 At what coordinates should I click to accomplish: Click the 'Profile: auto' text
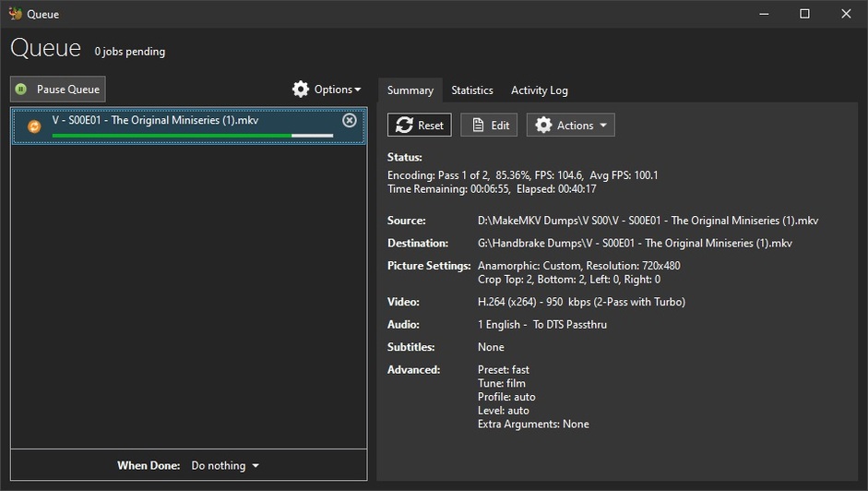506,397
